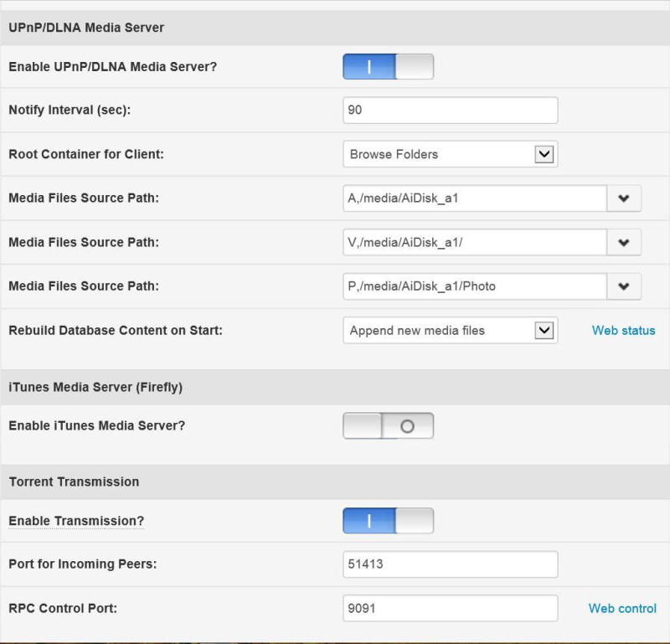Focus the P,/media/AiDisk_a1/Photo path field

(475, 286)
